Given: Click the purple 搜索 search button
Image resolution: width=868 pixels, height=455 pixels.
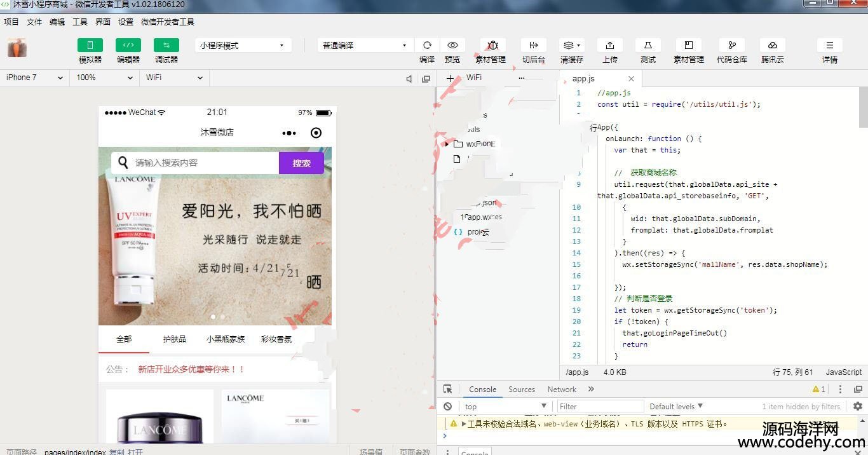Looking at the screenshot, I should coord(301,163).
